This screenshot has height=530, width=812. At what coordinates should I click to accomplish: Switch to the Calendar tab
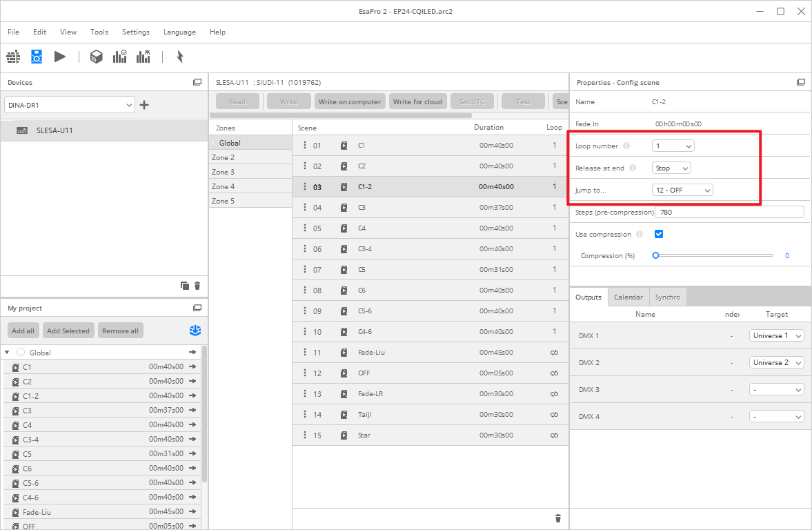628,297
